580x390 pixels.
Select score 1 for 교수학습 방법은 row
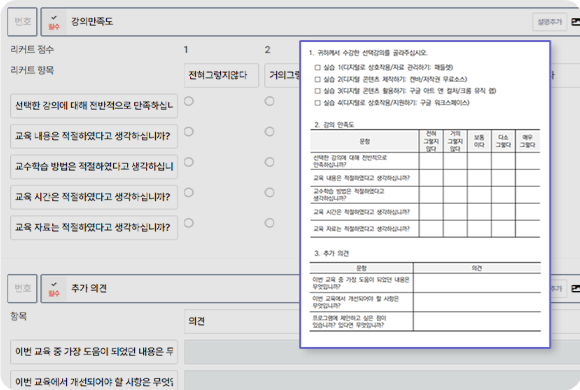click(x=189, y=162)
